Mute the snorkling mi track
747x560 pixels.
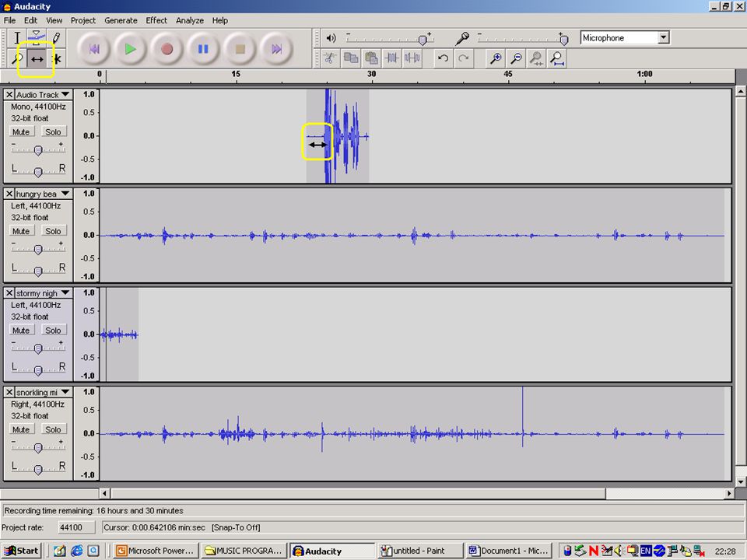[x=21, y=429]
